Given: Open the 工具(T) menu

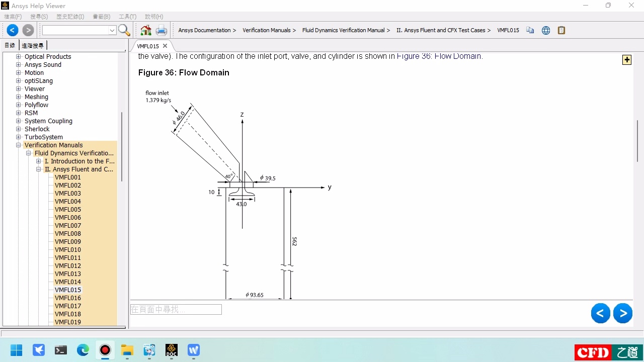Looking at the screenshot, I should pos(127,17).
